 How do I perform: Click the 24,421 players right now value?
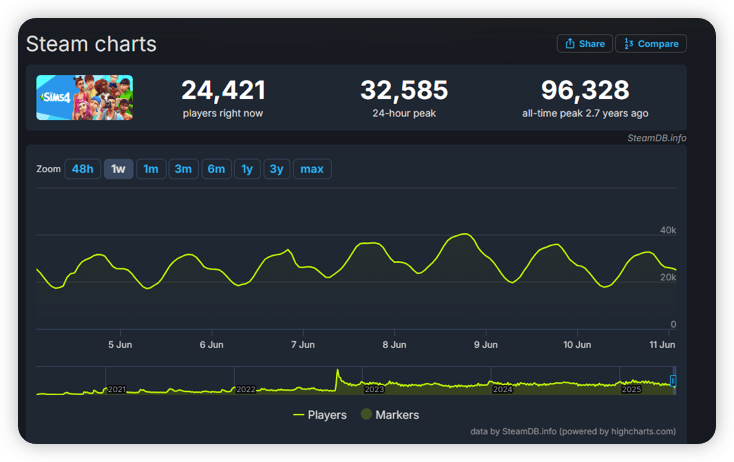click(x=223, y=90)
